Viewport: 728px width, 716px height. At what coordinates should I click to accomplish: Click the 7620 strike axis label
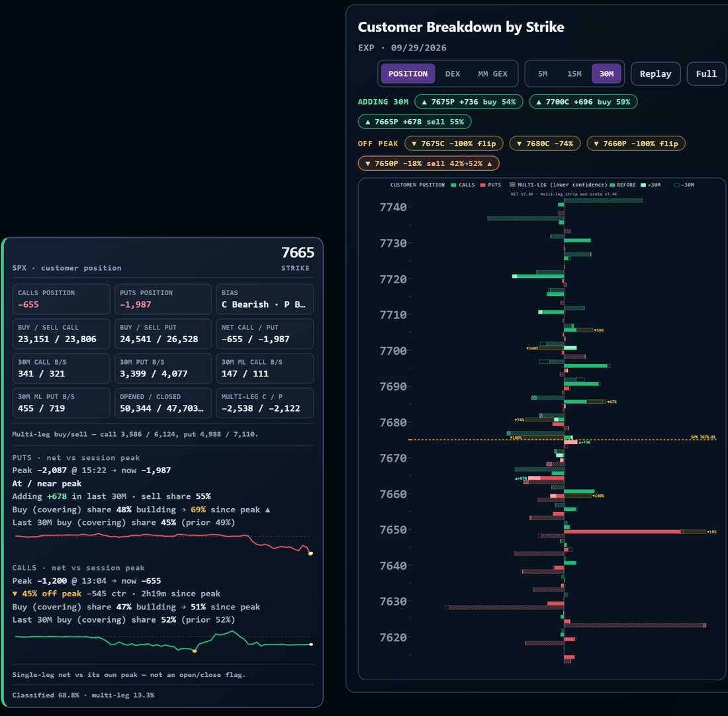click(392, 637)
